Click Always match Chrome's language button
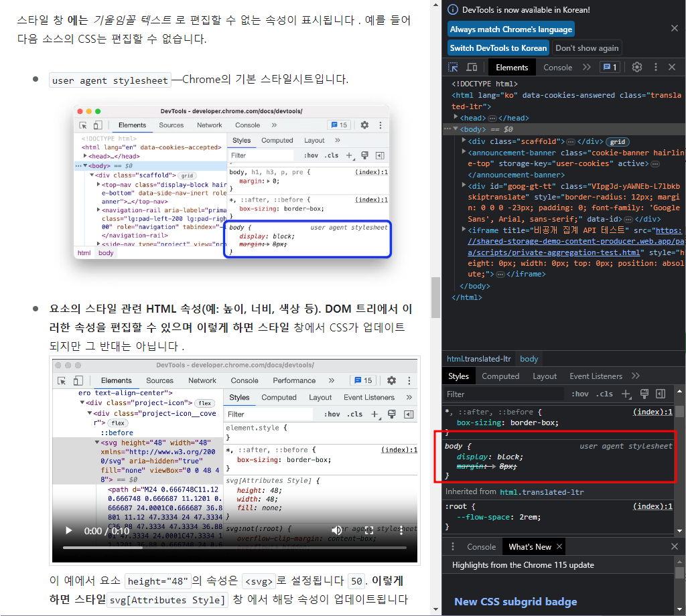The image size is (686, 616). point(511,29)
